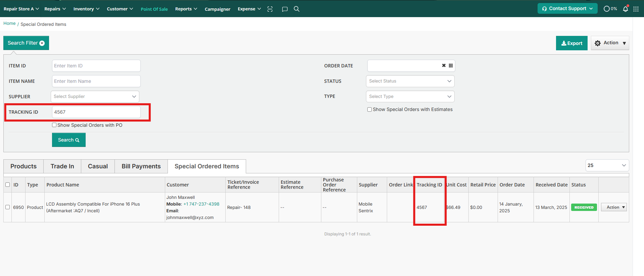Image resolution: width=644 pixels, height=276 pixels.
Task: Click the customer phone number +1 747-237-4398
Action: (x=201, y=204)
